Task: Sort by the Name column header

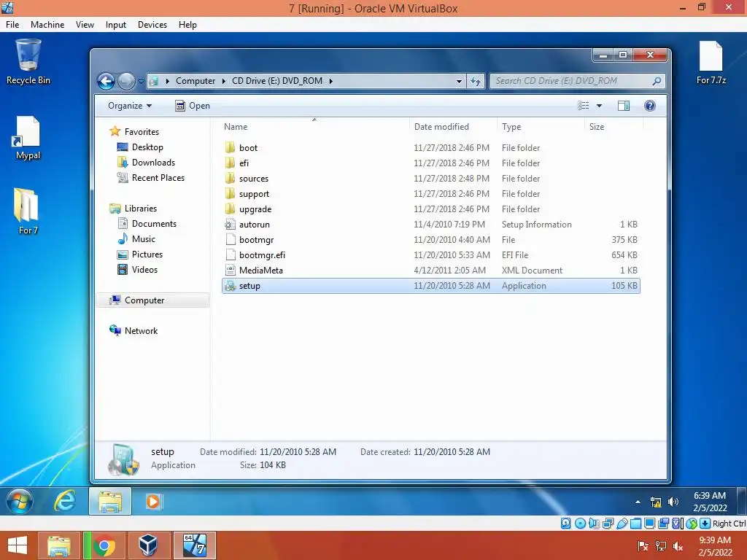Action: 314,127
